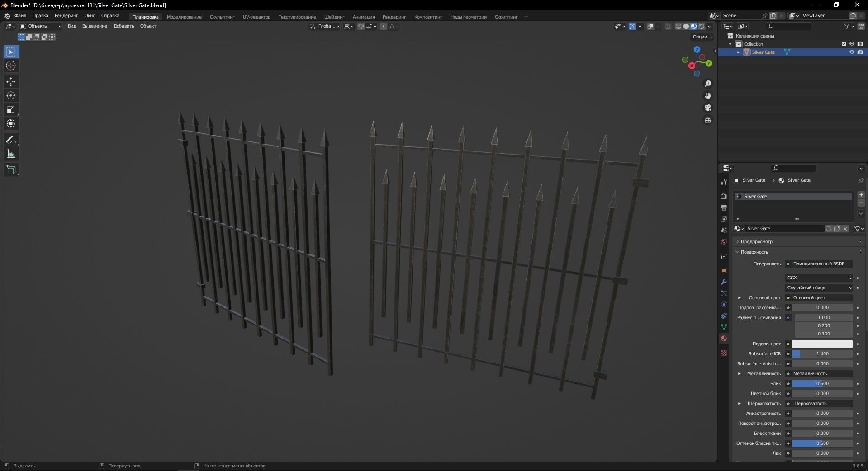Click the Principled BSDF surface button
868x471 pixels.
point(819,264)
